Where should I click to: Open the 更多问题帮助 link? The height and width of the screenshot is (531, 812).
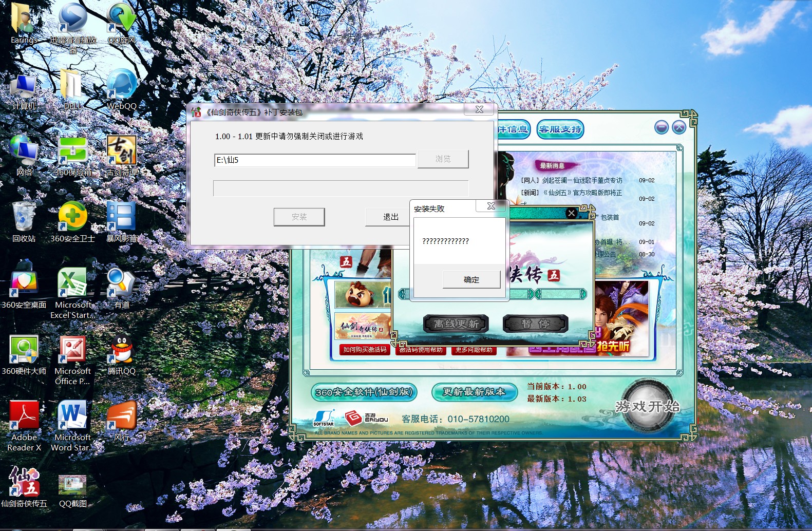[x=474, y=350]
